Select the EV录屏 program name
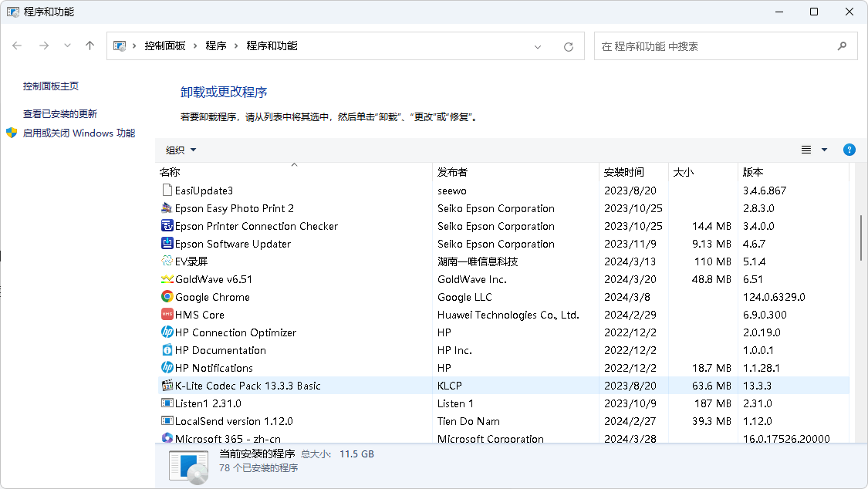This screenshot has width=868, height=489. pyautogui.click(x=191, y=261)
